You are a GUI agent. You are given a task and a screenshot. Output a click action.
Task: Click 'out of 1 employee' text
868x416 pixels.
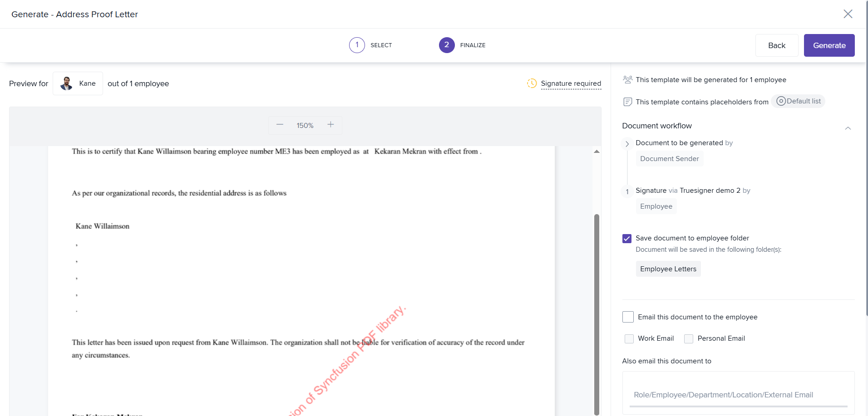[x=138, y=83]
